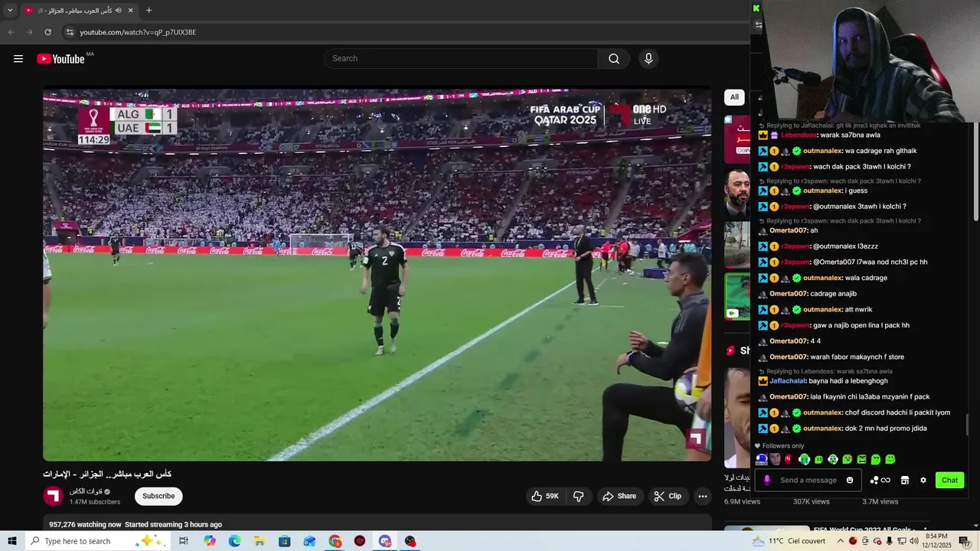Open chat settings gear
This screenshot has width=980, height=551.
[923, 481]
